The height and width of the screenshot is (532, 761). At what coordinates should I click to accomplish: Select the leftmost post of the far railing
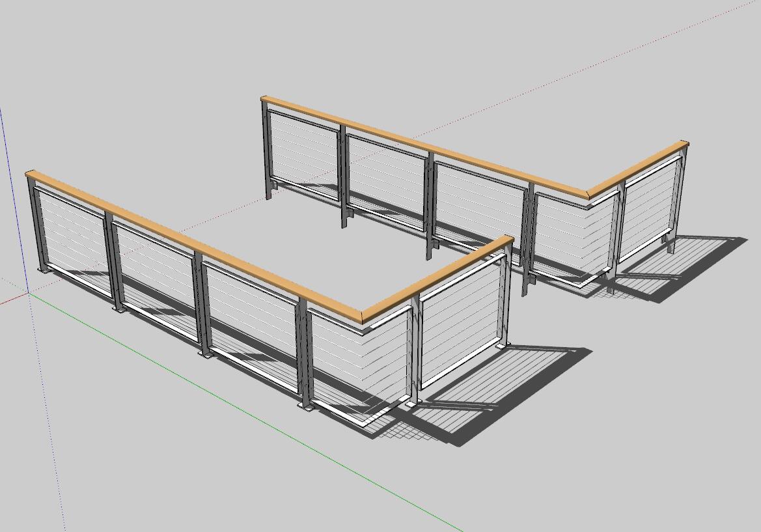point(266,150)
